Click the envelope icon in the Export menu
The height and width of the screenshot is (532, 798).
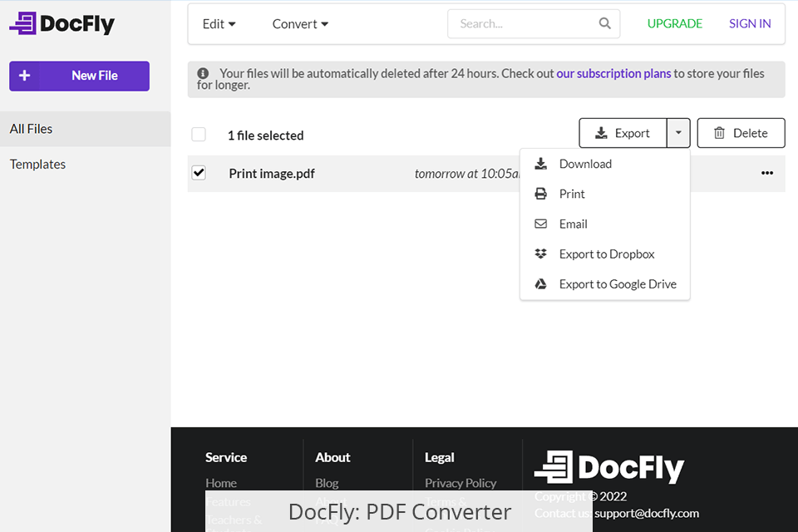click(540, 224)
